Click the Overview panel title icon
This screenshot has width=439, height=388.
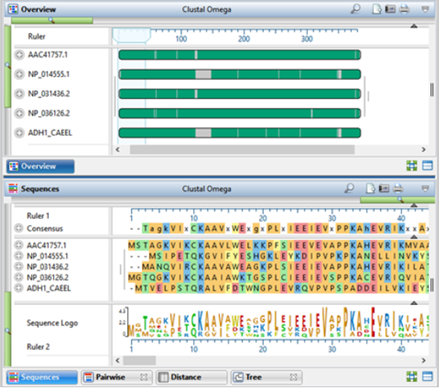(x=13, y=9)
